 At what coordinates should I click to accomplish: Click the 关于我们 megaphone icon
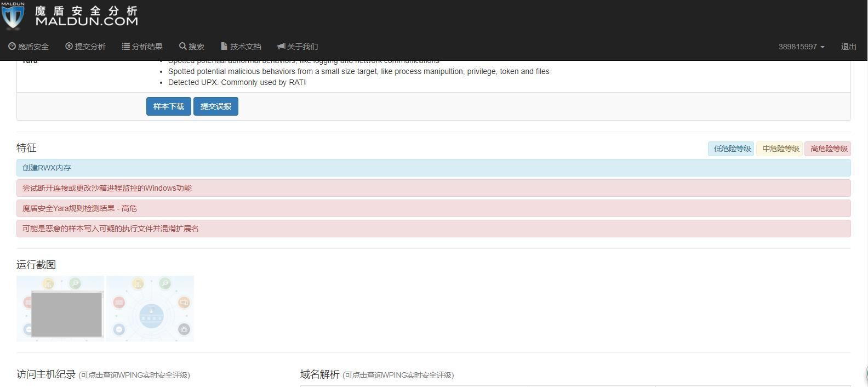281,47
